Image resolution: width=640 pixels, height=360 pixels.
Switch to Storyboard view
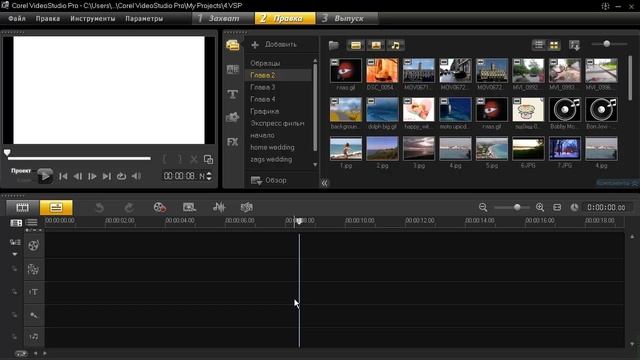pyautogui.click(x=22, y=207)
